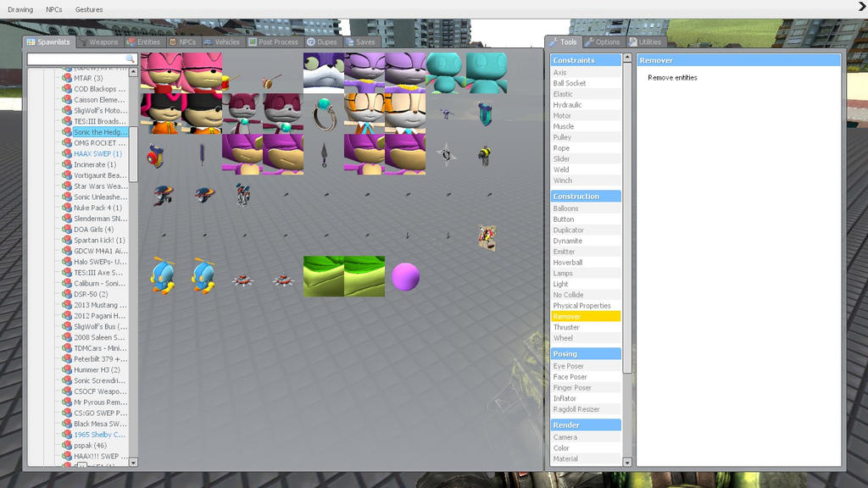Click tool list scroll down arrow
Screen dimensions: 868x488
627,462
